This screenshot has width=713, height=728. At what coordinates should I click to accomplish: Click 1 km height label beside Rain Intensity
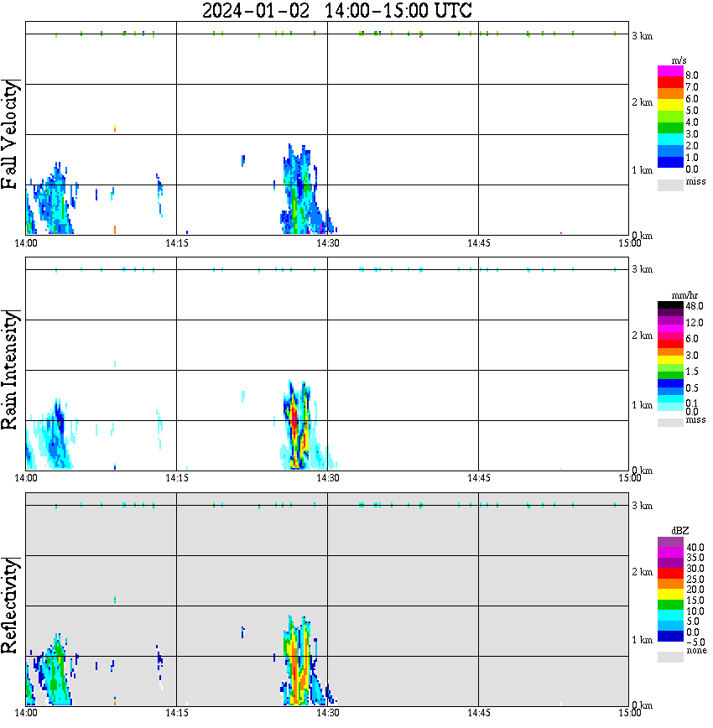[x=642, y=405]
